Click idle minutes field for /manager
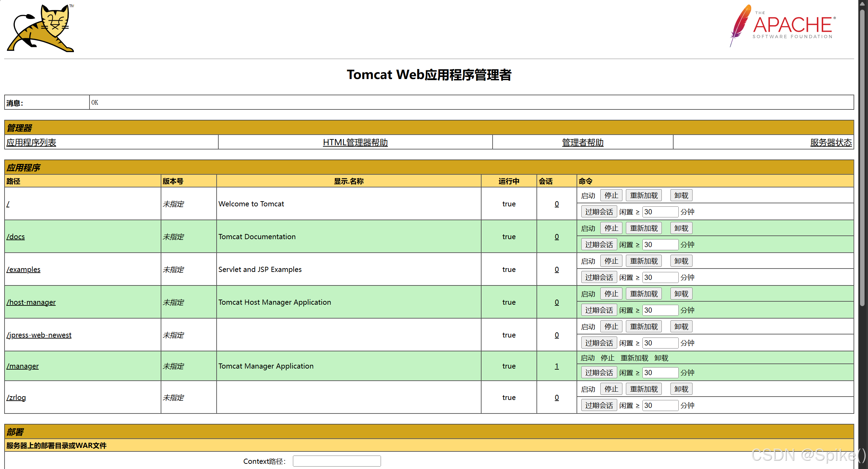 (660, 373)
